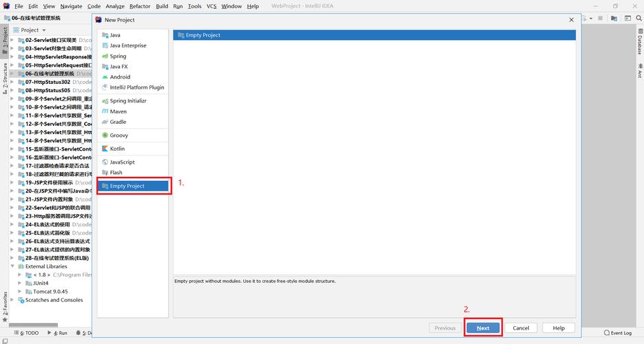
Task: Select 06 module row in Project tree
Action: pos(50,74)
